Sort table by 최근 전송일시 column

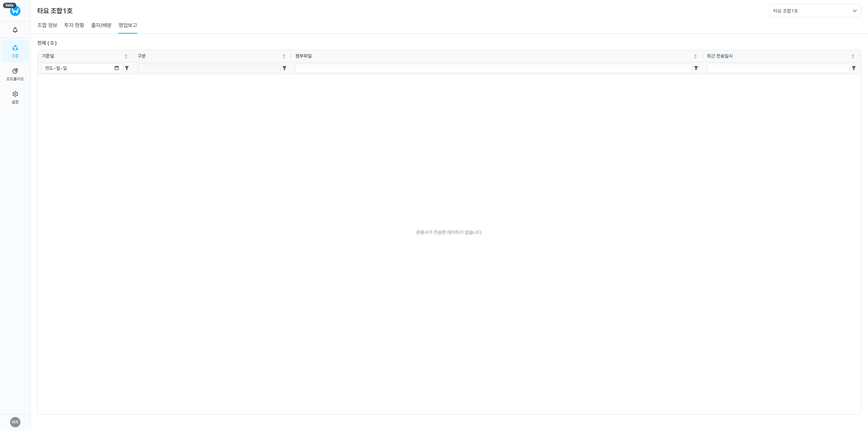(x=853, y=56)
